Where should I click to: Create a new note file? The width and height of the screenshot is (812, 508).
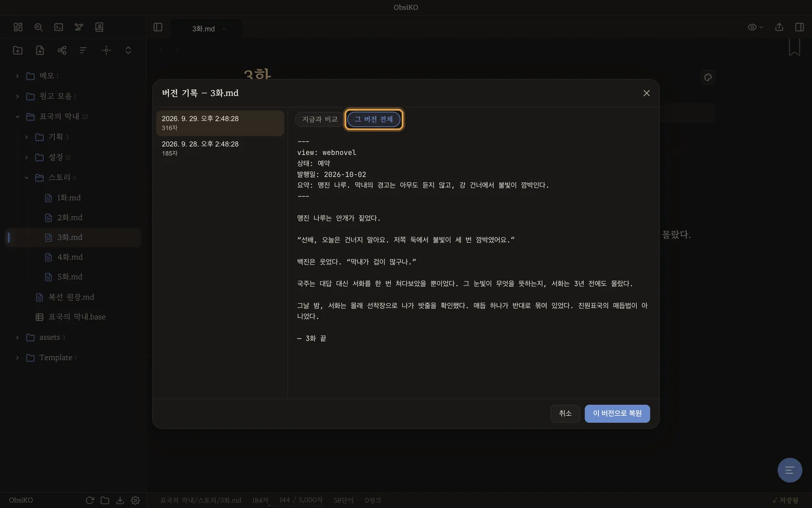pyautogui.click(x=40, y=50)
